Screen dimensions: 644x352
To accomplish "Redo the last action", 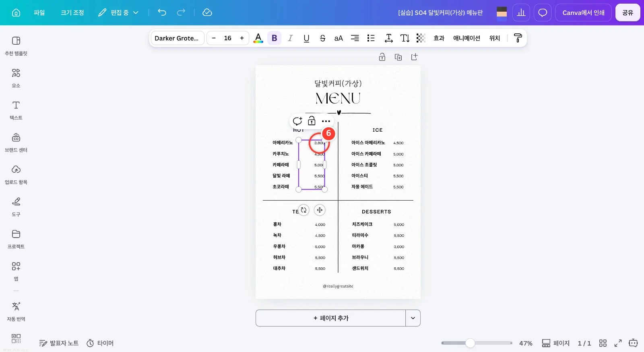I will (x=181, y=12).
